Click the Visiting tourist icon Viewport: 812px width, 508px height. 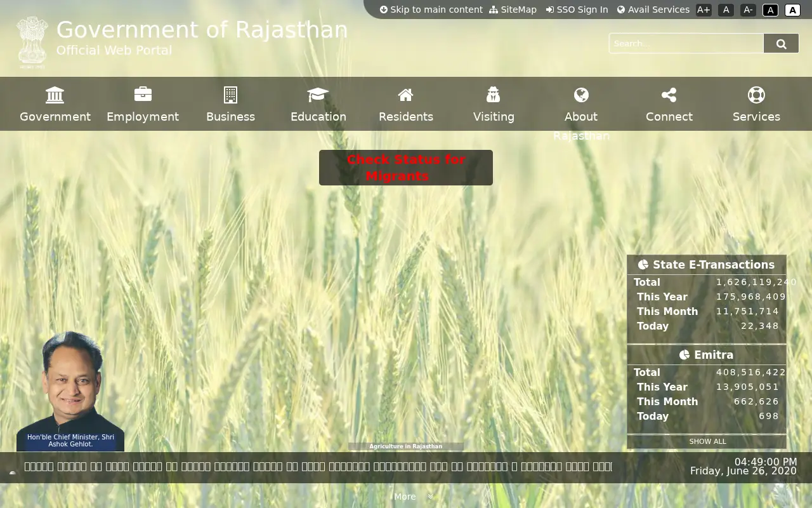tap(494, 95)
